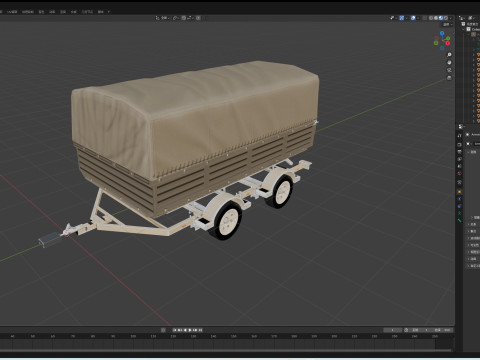This screenshot has height=360, width=480.
Task: Open the red World properties tab
Action: click(459, 173)
